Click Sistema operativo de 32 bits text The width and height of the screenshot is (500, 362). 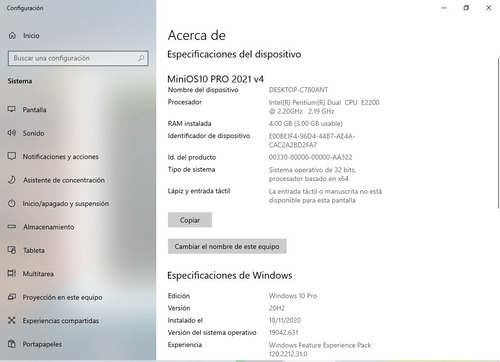[312, 174]
